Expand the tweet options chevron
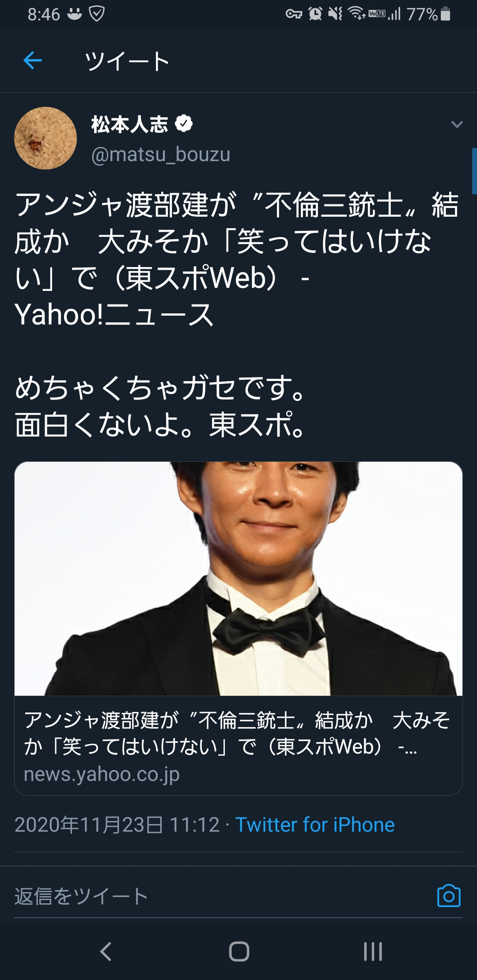Image resolution: width=477 pixels, height=980 pixels. click(x=457, y=124)
